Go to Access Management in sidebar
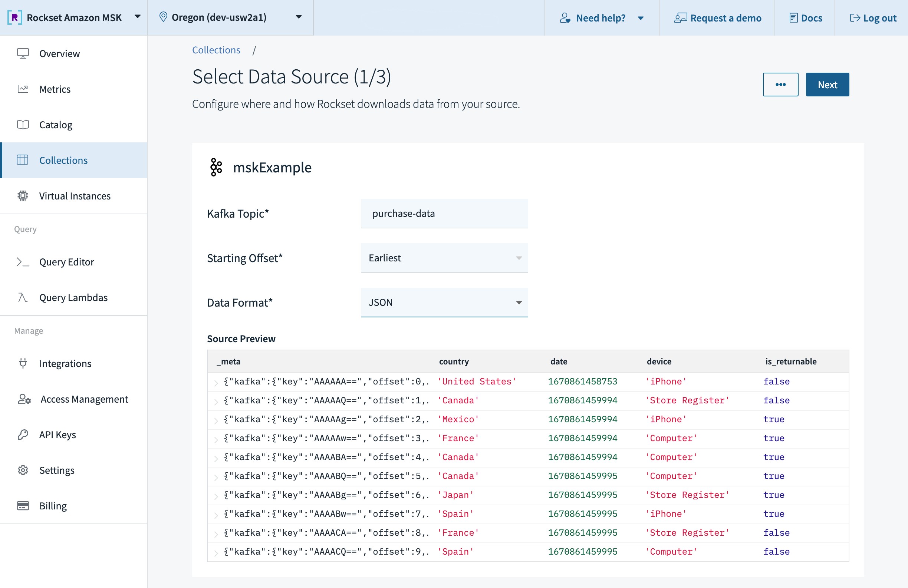 pyautogui.click(x=84, y=399)
